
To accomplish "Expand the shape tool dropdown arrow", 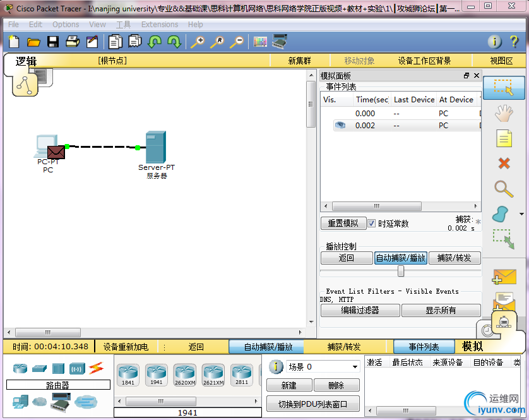I will pos(521,214).
